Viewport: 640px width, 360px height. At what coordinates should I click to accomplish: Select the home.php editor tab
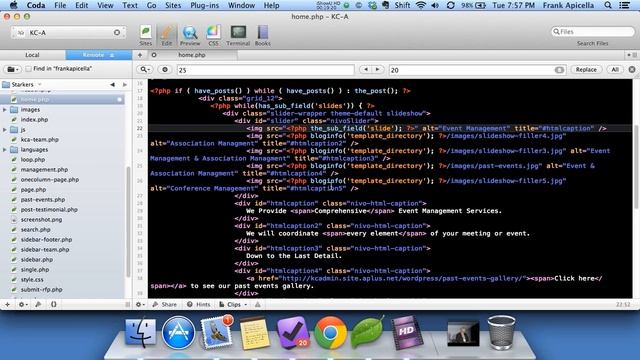[x=192, y=55]
